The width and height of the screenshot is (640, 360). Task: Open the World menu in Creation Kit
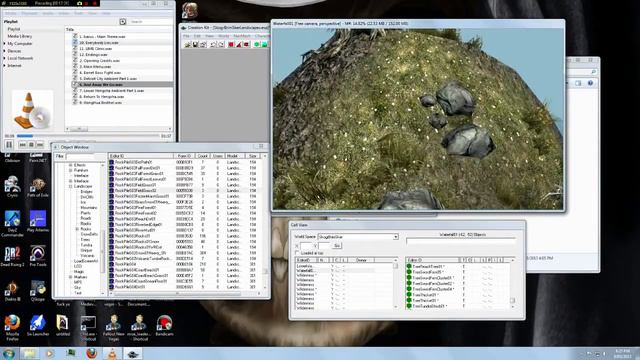[224, 36]
